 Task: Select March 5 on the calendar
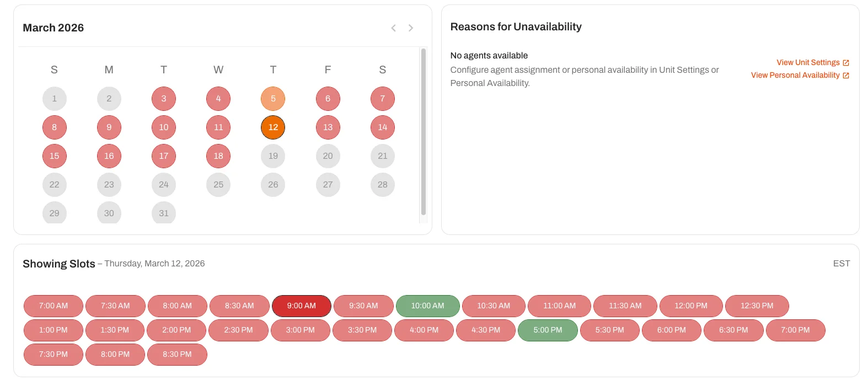pos(273,99)
